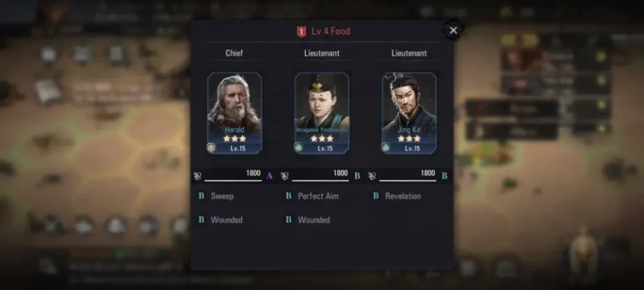The image size is (644, 290).
Task: Tap Inagawa Yoshimoto's green troop-type icon
Action: [299, 148]
